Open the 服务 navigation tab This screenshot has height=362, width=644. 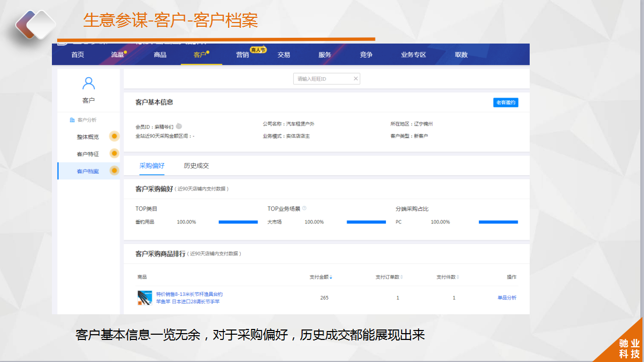325,55
